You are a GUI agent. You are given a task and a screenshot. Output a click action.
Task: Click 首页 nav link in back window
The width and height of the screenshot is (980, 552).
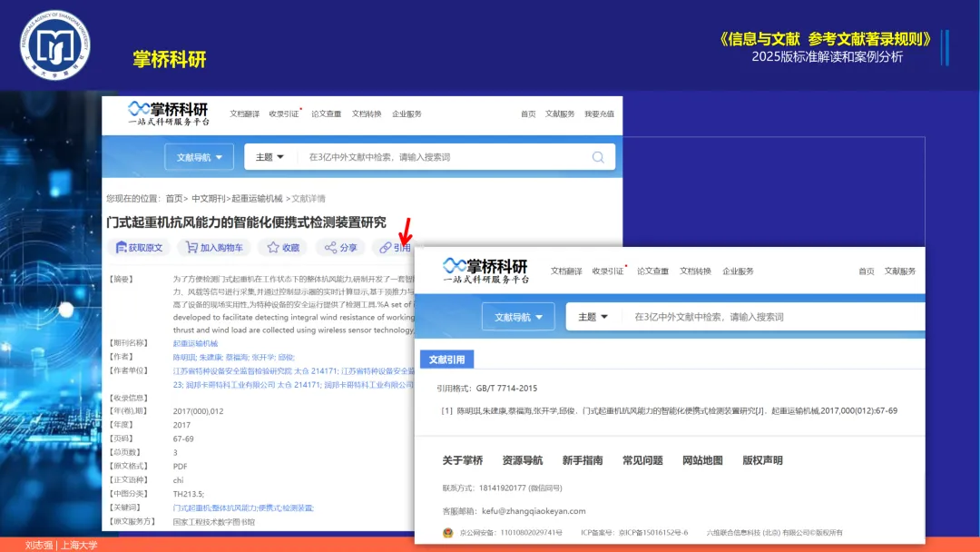pos(528,113)
